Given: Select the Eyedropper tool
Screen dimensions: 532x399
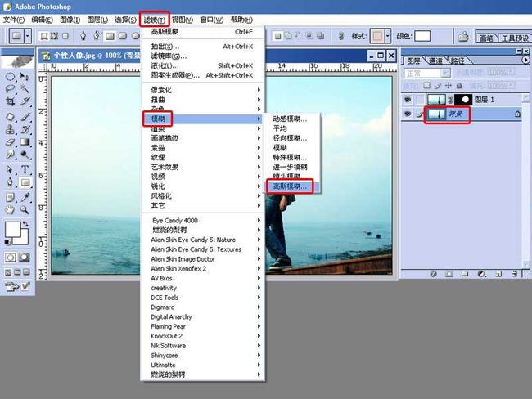Looking at the screenshot, I should click(x=25, y=197).
